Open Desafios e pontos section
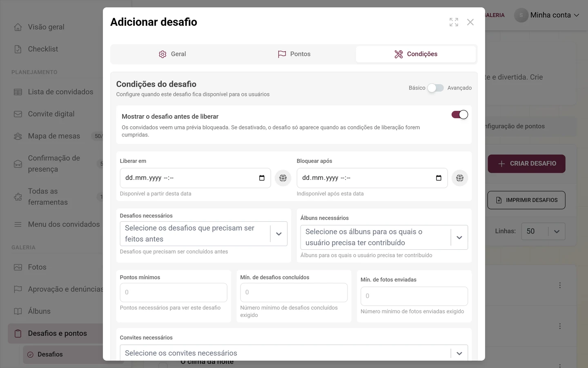The height and width of the screenshot is (368, 588). (55, 333)
